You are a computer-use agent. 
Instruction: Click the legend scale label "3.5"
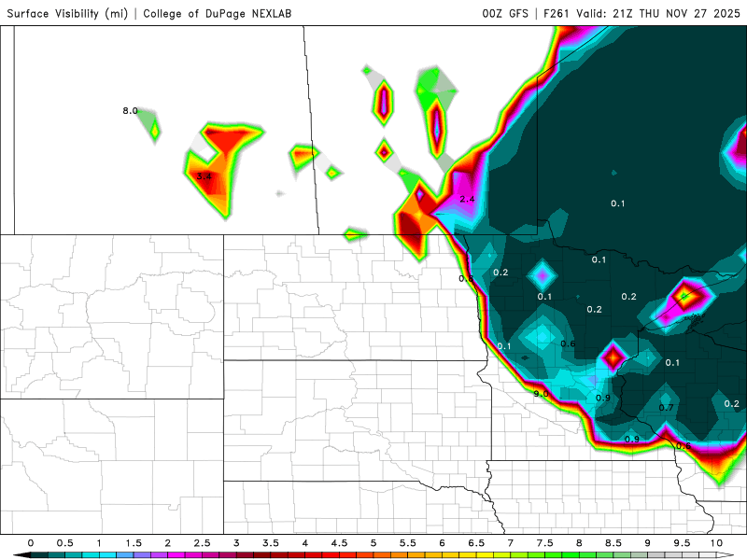coord(271,543)
